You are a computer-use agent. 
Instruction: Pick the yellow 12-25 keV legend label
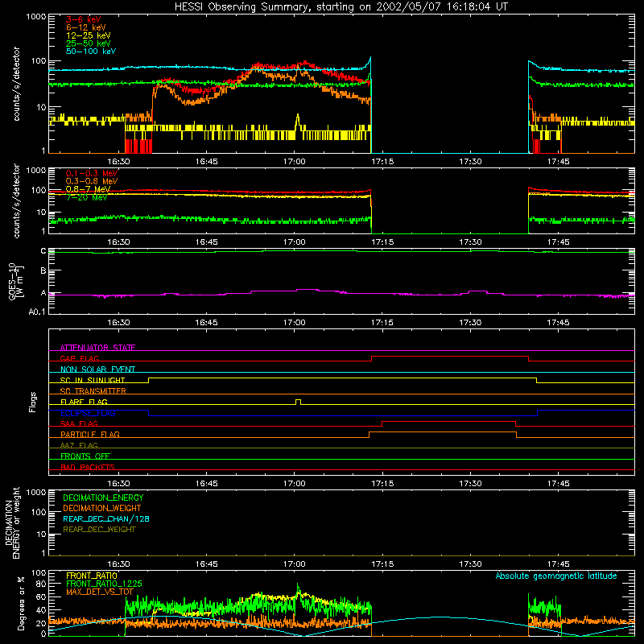click(89, 35)
